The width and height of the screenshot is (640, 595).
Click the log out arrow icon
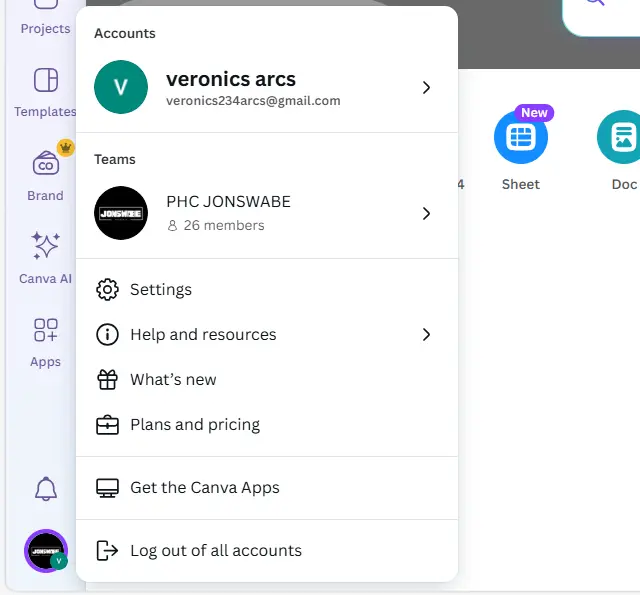[x=107, y=551]
